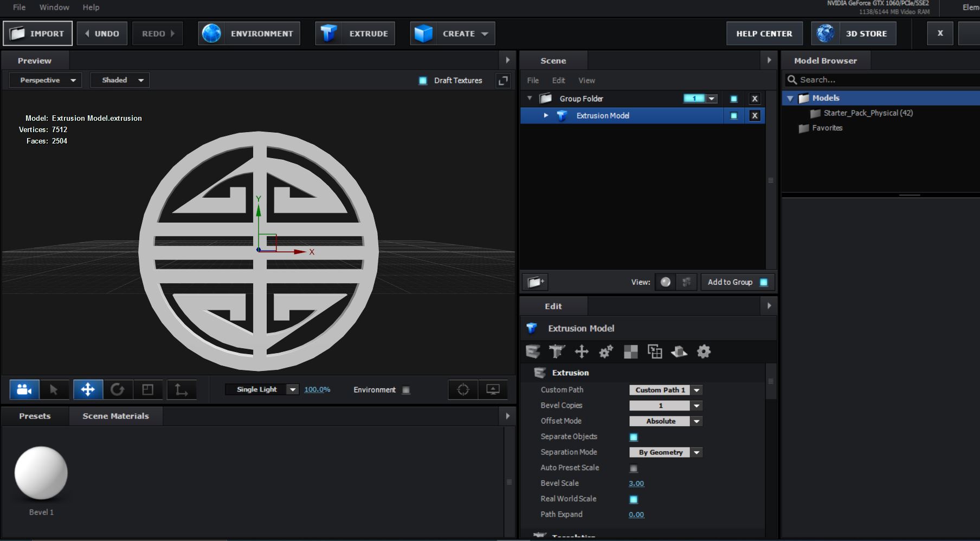
Task: Open the checkerboard icon section in Edit
Action: pyautogui.click(x=630, y=352)
